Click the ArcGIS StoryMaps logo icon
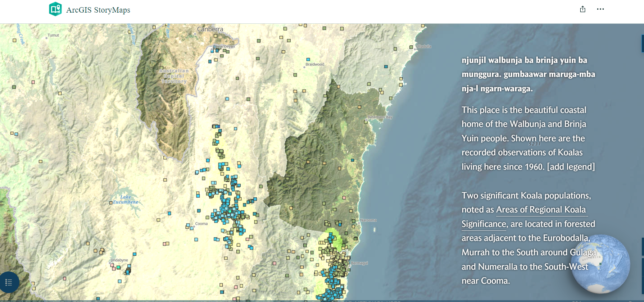Image resolution: width=644 pixels, height=302 pixels. tap(55, 9)
